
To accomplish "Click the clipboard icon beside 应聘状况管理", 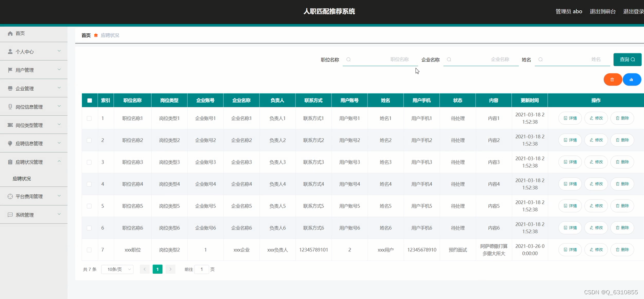I will (x=10, y=162).
